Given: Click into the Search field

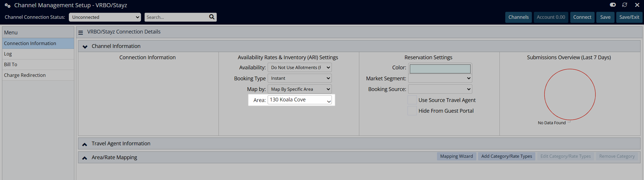Looking at the screenshot, I should click(x=176, y=17).
